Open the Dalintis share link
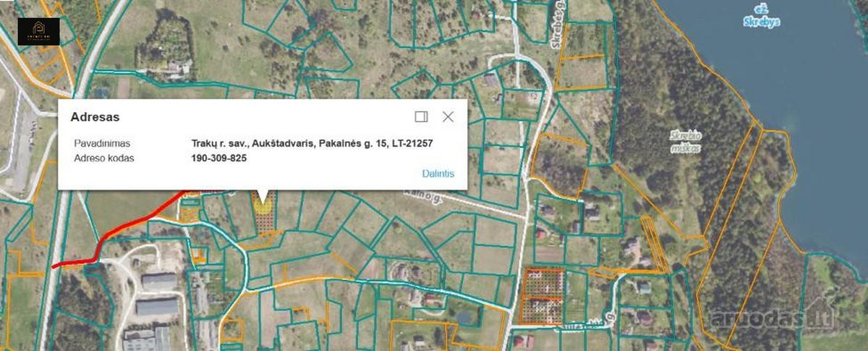 [438, 174]
